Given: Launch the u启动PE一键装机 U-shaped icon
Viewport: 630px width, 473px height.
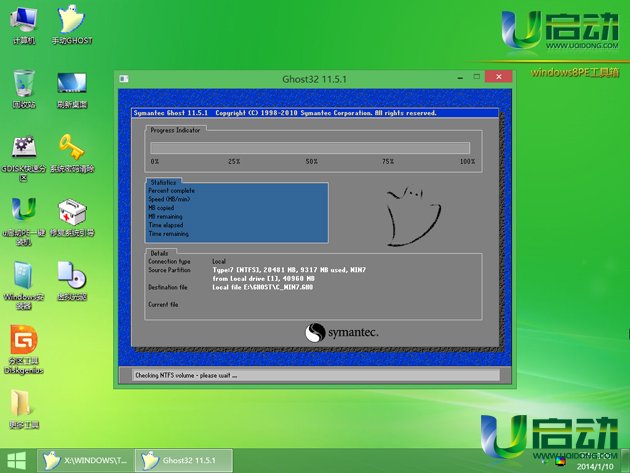Looking at the screenshot, I should pyautogui.click(x=24, y=221).
